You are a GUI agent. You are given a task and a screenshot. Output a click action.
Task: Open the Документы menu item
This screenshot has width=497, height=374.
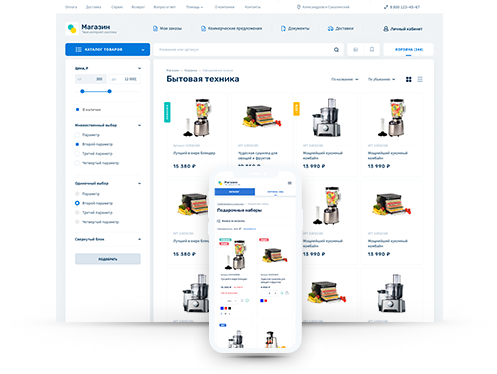point(295,29)
